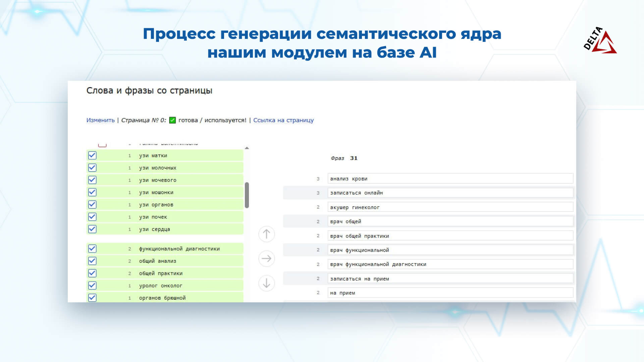The height and width of the screenshot is (362, 644).
Task: Select the 'узи сердца' list row
Action: 165,229
